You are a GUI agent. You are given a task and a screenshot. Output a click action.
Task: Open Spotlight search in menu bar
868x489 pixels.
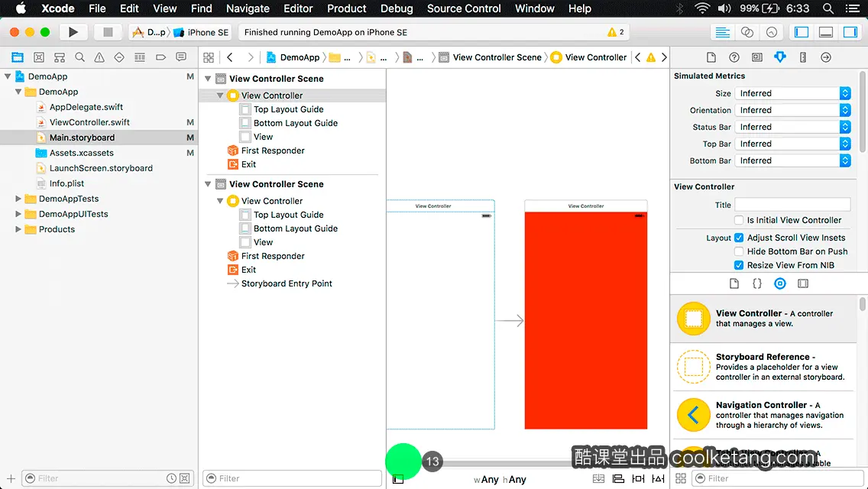click(x=828, y=8)
